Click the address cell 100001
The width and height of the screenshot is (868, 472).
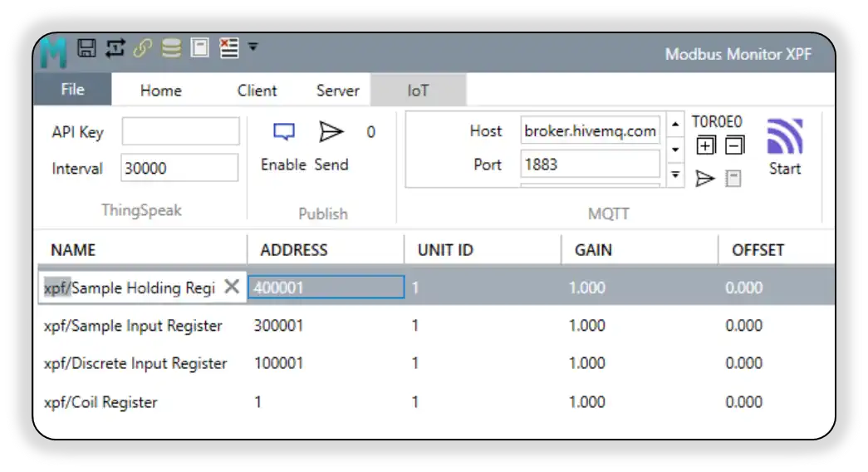(x=278, y=363)
